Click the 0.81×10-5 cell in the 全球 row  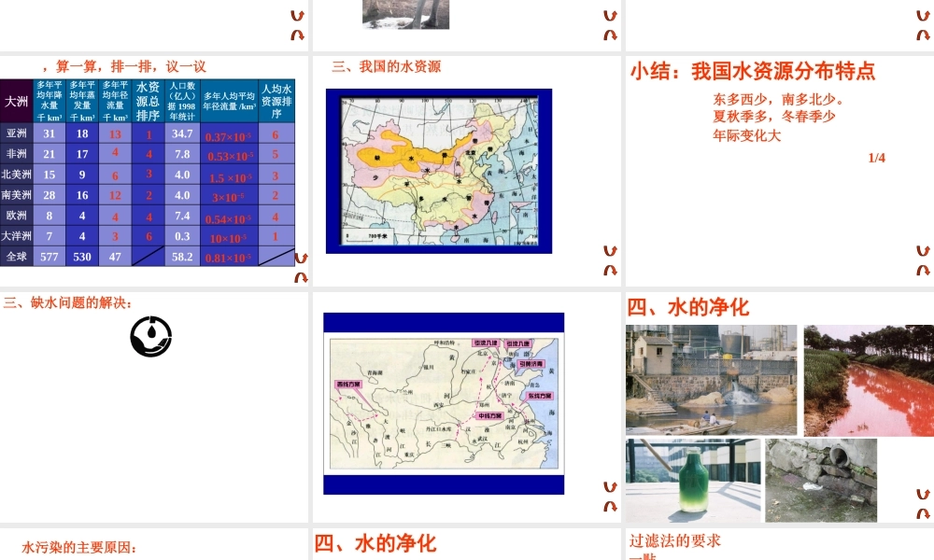(x=229, y=258)
